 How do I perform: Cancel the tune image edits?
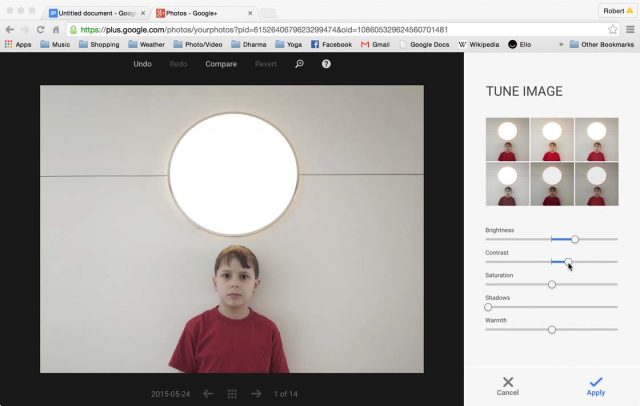point(508,386)
